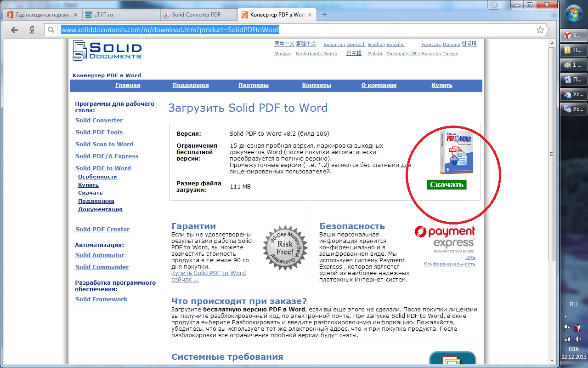Viewport: 588px width, 368px height.
Task: Bookmark page with star icon
Action: coord(540,30)
